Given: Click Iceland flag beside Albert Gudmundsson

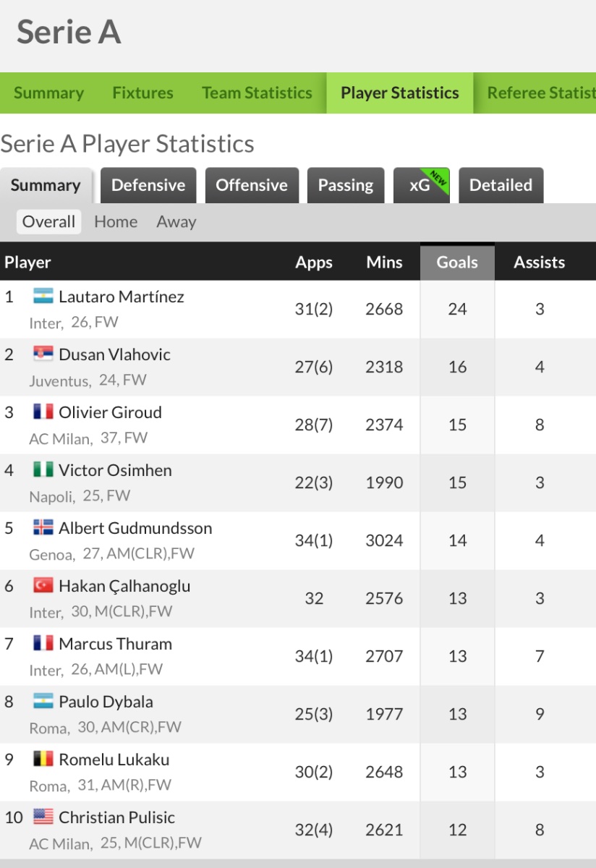Looking at the screenshot, I should point(43,527).
